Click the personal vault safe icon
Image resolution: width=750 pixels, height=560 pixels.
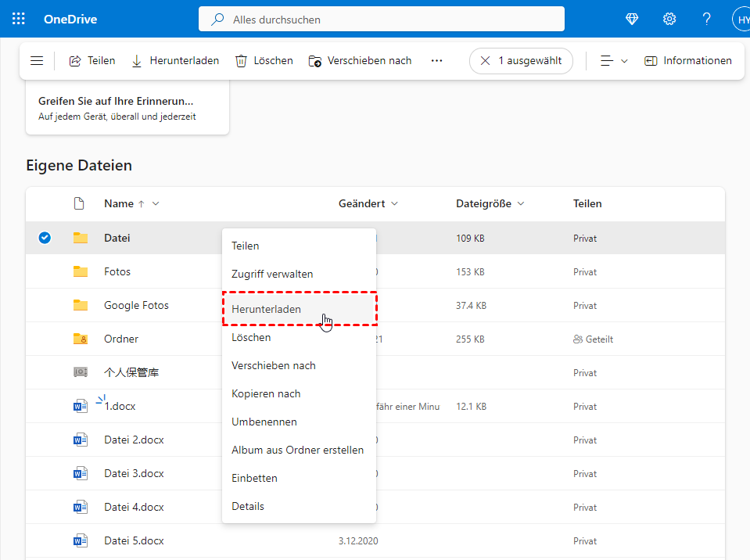81,372
